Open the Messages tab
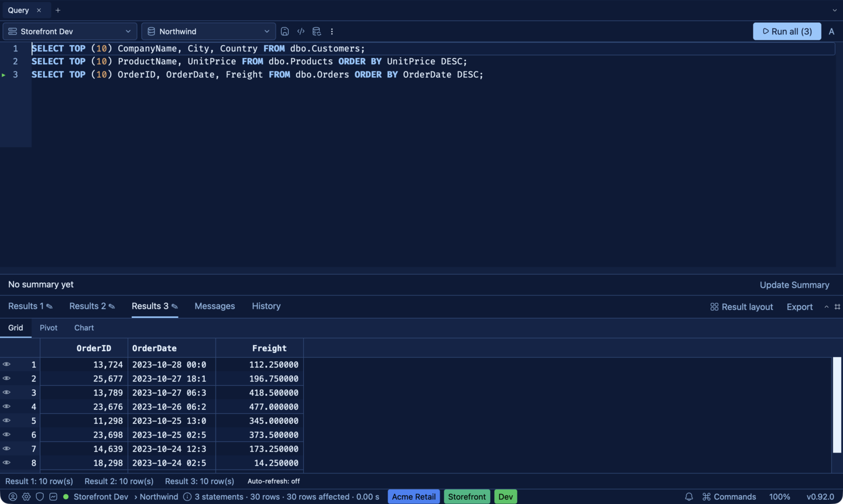The height and width of the screenshot is (504, 843). point(215,306)
